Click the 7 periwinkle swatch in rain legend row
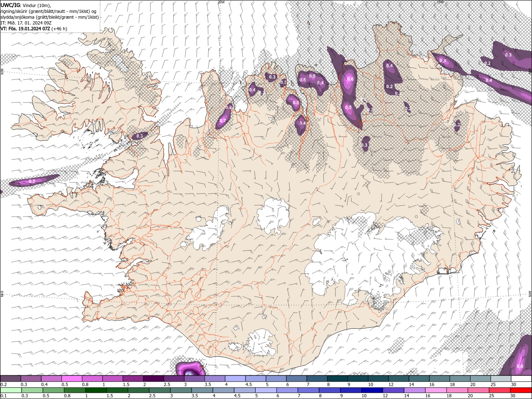This screenshot has width=532, height=399. (x=308, y=390)
